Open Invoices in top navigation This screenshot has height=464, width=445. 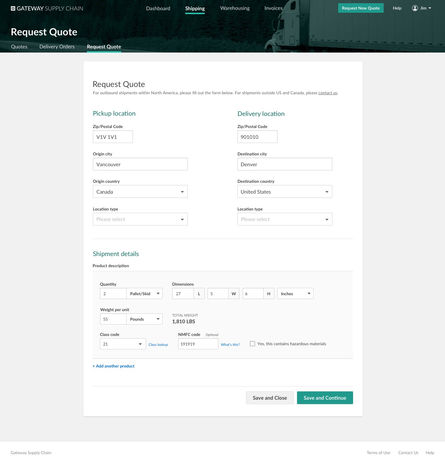click(x=273, y=8)
